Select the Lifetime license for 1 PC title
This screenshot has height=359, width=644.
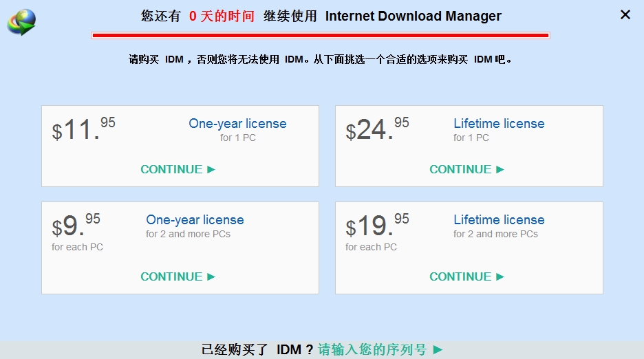pos(499,124)
